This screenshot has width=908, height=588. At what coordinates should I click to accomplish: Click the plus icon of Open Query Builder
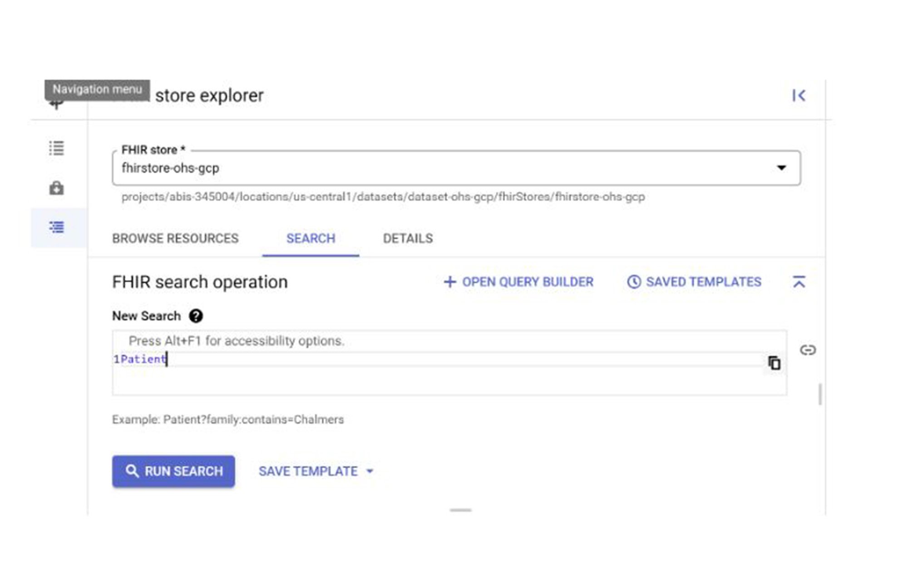449,282
